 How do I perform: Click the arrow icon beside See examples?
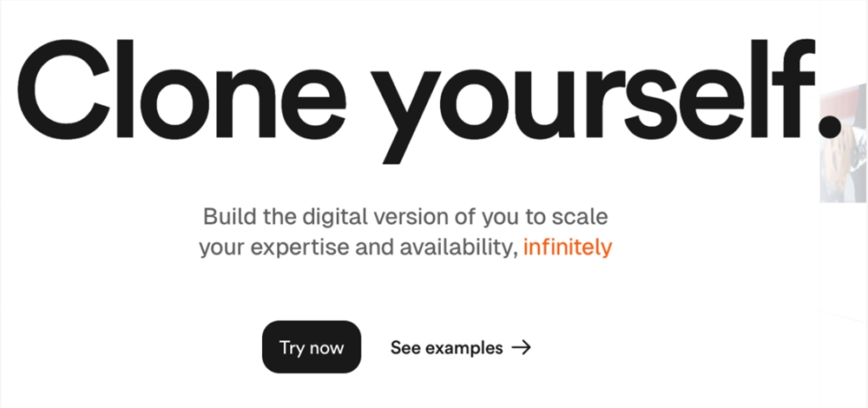(x=521, y=347)
